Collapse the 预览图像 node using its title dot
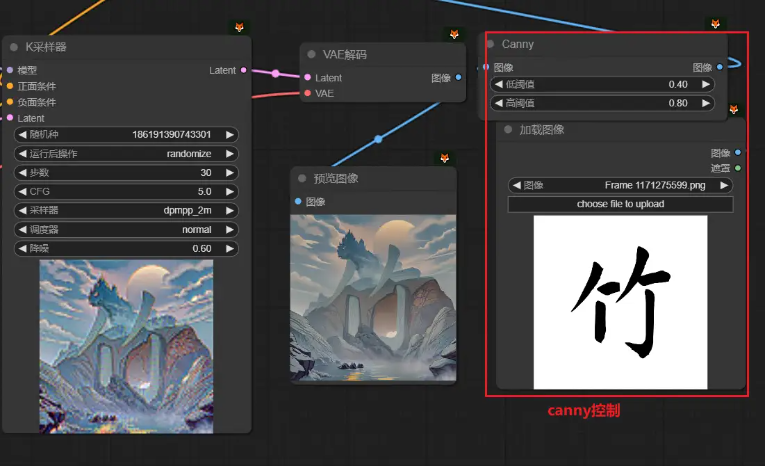This screenshot has width=765, height=466. pos(301,179)
